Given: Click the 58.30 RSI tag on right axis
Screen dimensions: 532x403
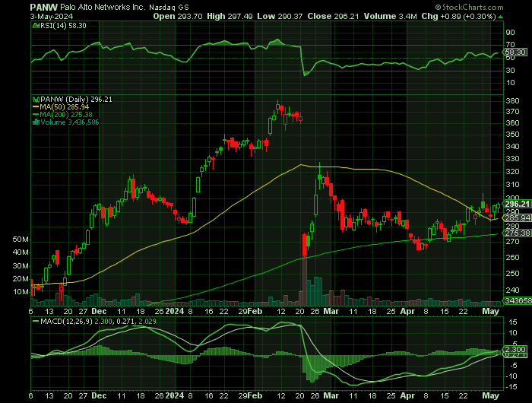Looking at the screenshot, I should [x=515, y=52].
